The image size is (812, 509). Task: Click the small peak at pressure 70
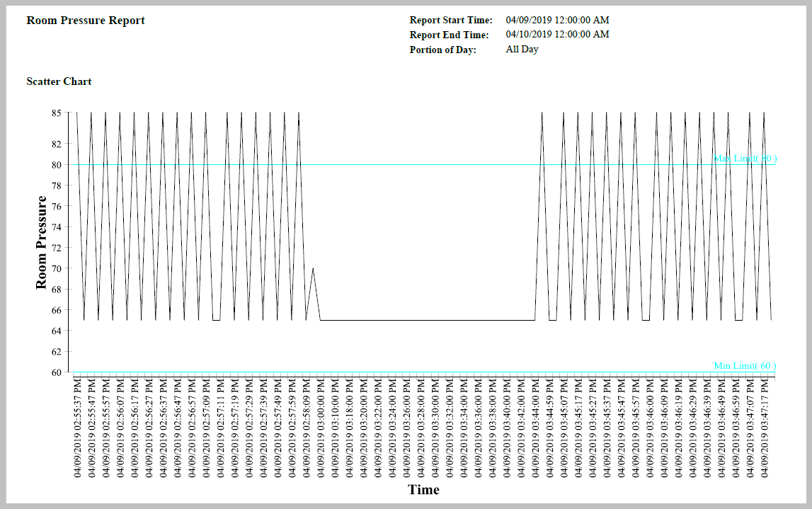313,269
